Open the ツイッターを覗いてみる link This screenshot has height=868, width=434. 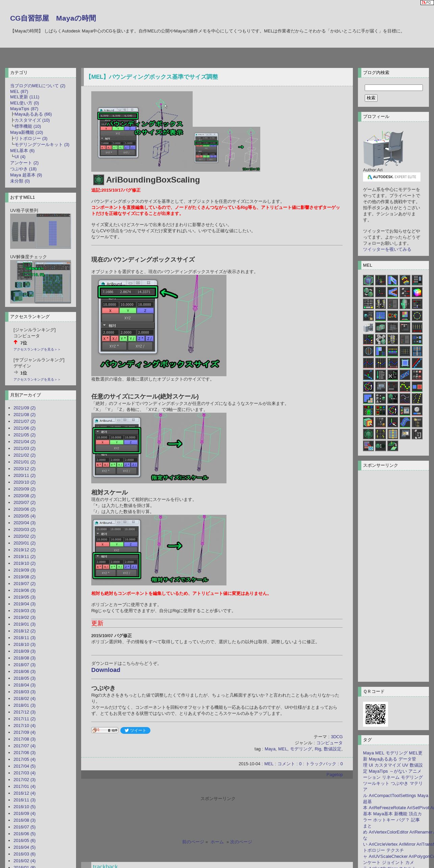[387, 249]
